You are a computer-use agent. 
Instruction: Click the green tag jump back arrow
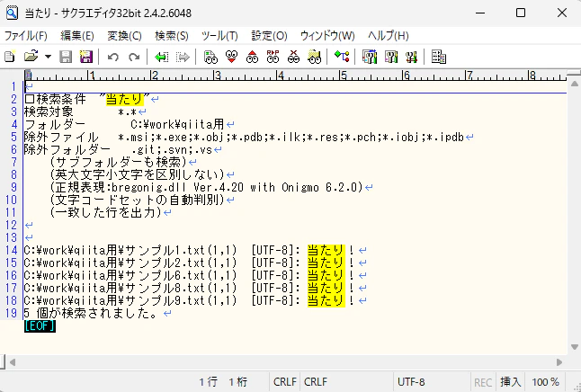click(161, 57)
